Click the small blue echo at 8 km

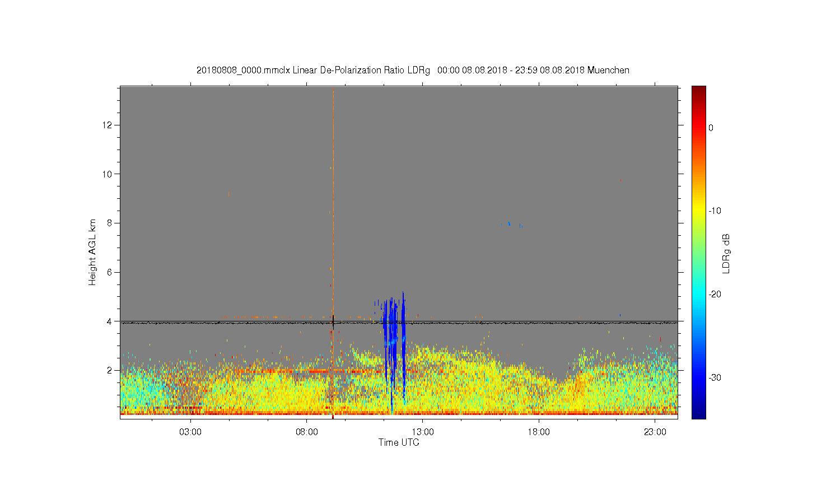[x=509, y=223]
